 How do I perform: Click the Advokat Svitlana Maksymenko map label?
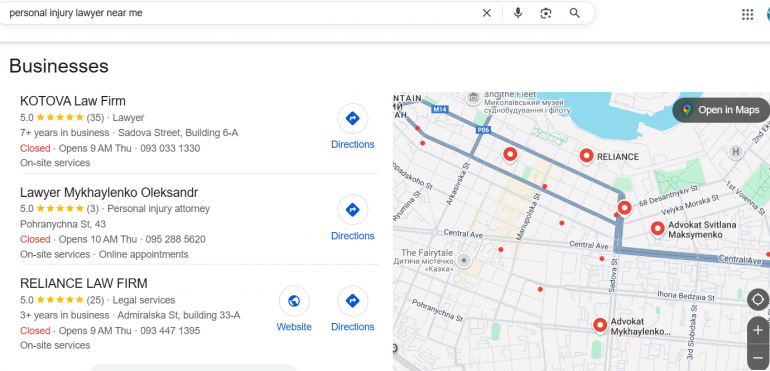pos(702,229)
